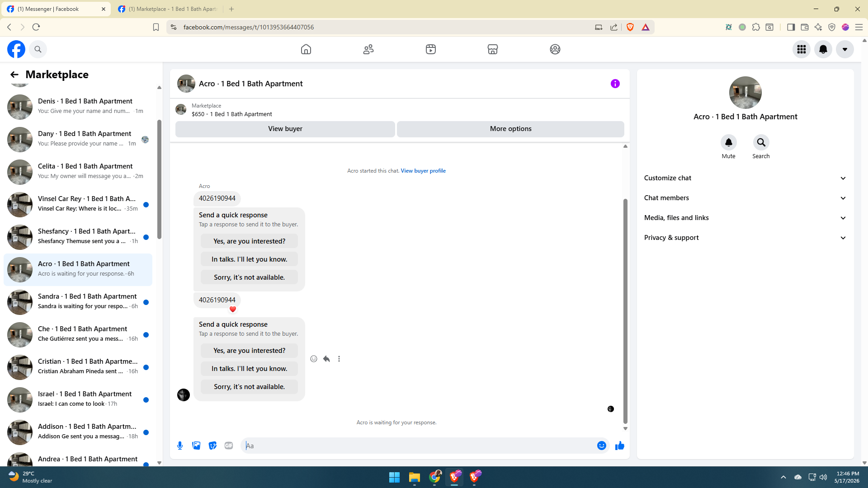Open Che 1 Bed 1 Bath Apartment chat
The width and height of the screenshot is (868, 488).
coord(78,334)
